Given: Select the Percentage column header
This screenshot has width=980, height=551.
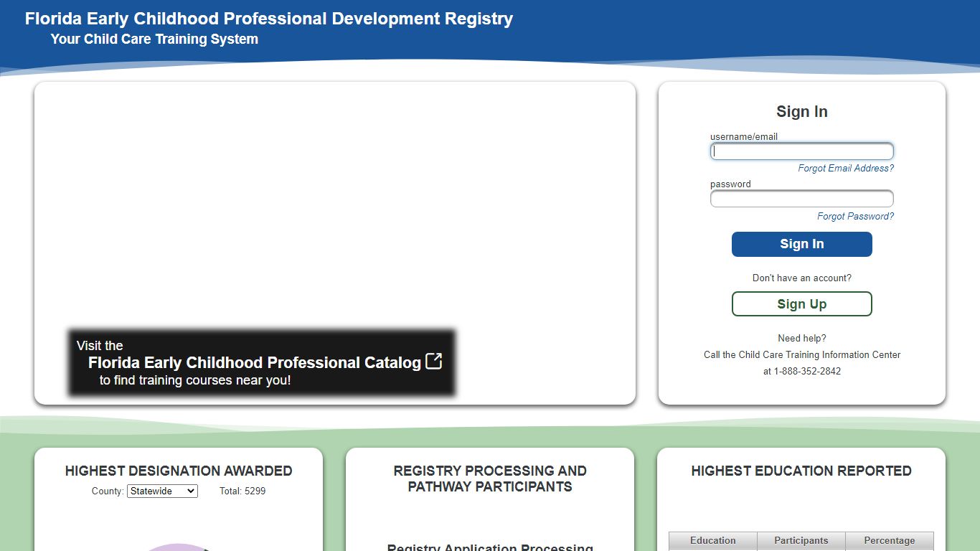Looking at the screenshot, I should point(890,541).
